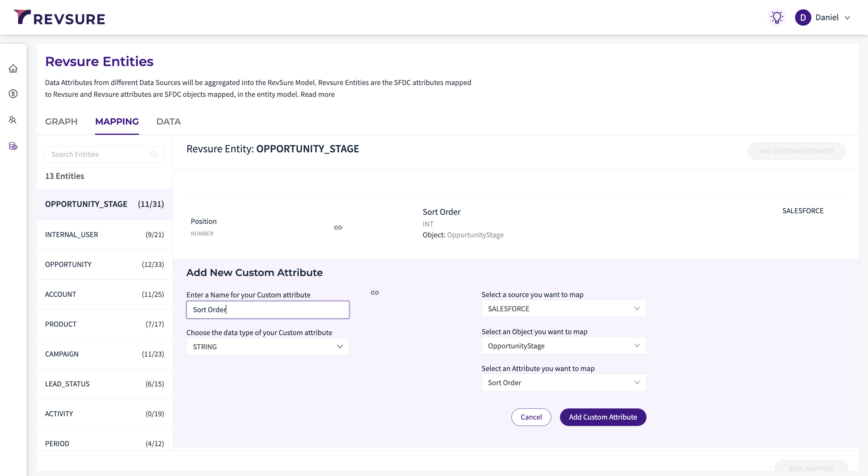This screenshot has height=476, width=868.
Task: Click the Cancel button
Action: tap(531, 417)
